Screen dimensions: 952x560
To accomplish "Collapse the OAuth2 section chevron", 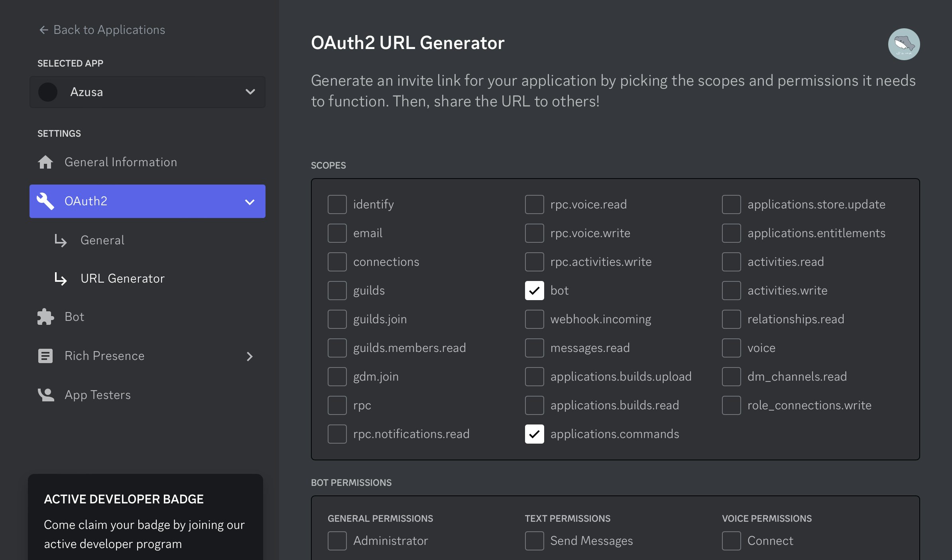I will (x=250, y=202).
